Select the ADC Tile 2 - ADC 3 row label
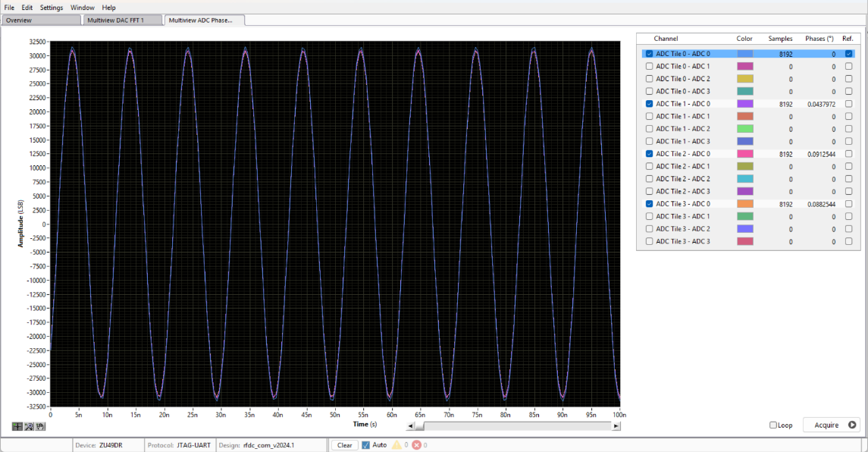Screen dimensions: 868x452 point(682,191)
